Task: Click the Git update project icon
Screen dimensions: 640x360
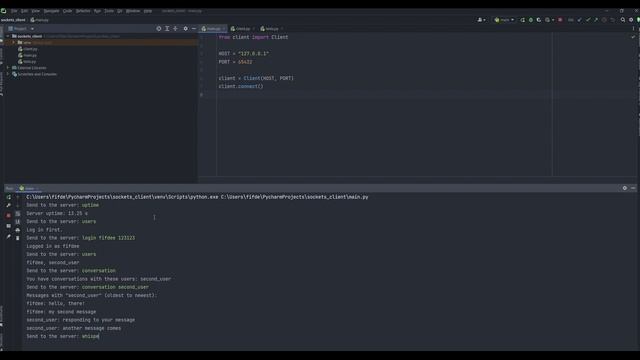Action: (580, 20)
